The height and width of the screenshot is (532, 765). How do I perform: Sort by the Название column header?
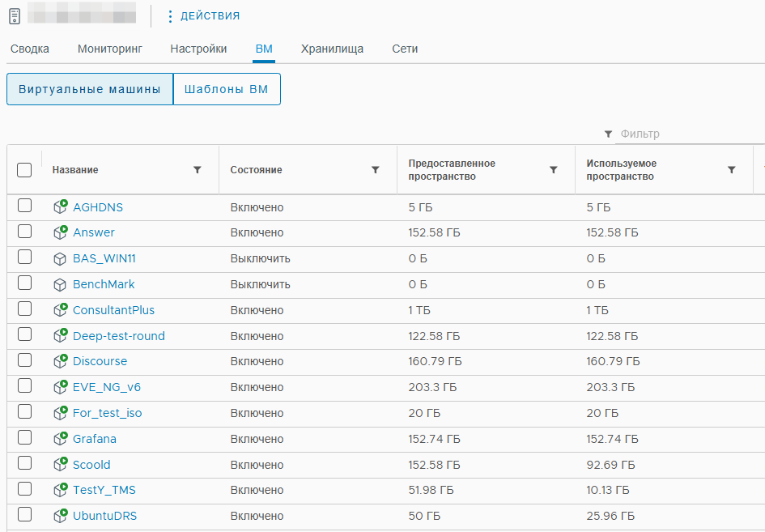75,170
